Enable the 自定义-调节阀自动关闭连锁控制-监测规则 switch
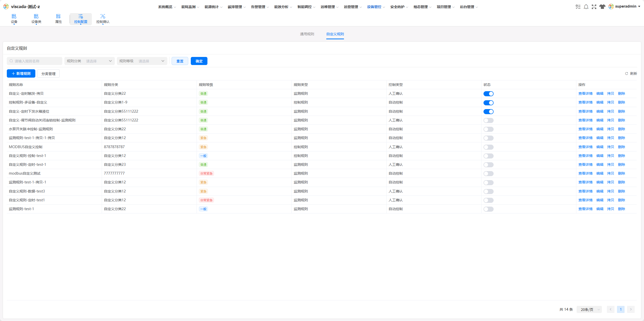The width and height of the screenshot is (644, 321). (x=489, y=120)
